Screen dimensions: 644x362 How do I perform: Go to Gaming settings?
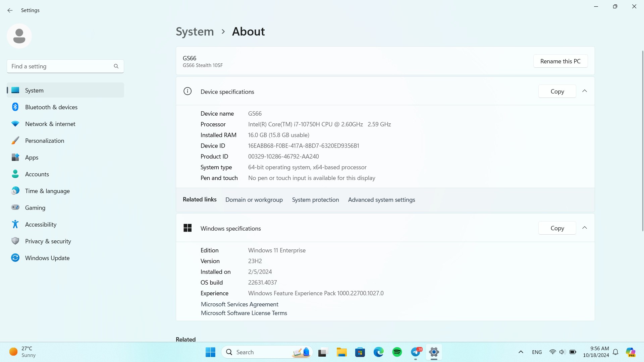[x=35, y=208]
